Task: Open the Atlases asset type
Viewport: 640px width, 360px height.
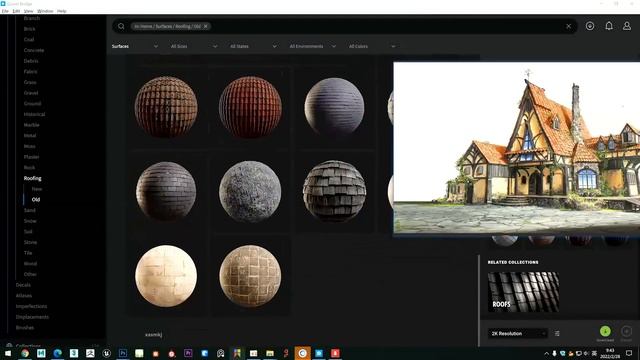Action: click(x=24, y=296)
